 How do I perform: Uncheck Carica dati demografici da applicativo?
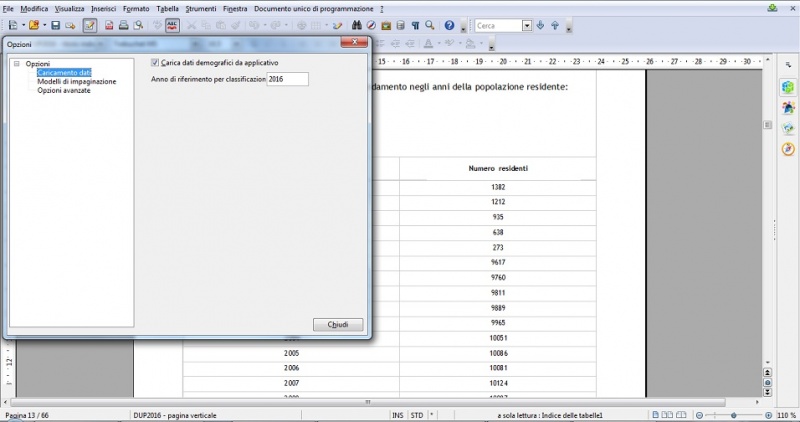tap(155, 63)
